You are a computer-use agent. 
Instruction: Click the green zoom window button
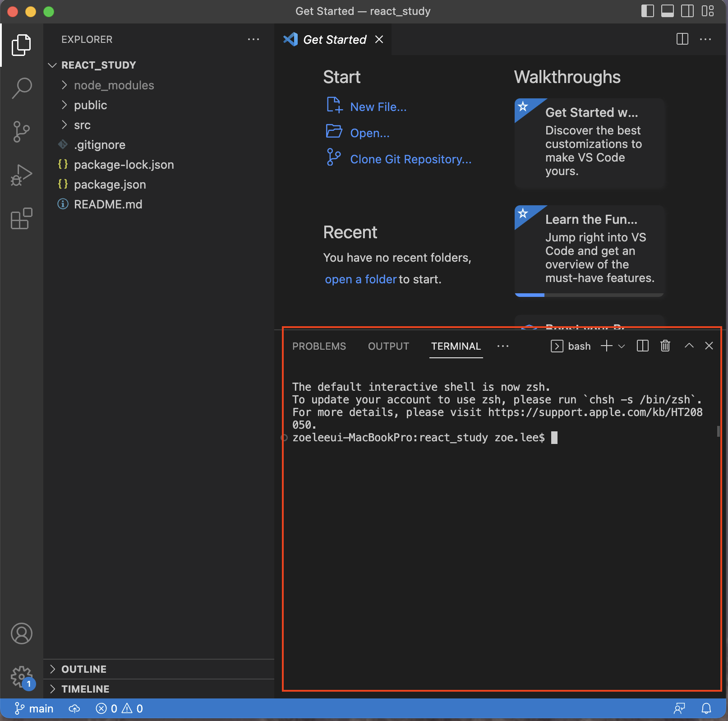[49, 12]
